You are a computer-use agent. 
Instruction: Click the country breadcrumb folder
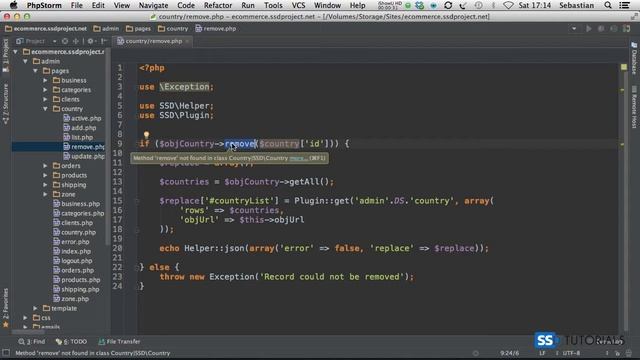pos(173,29)
